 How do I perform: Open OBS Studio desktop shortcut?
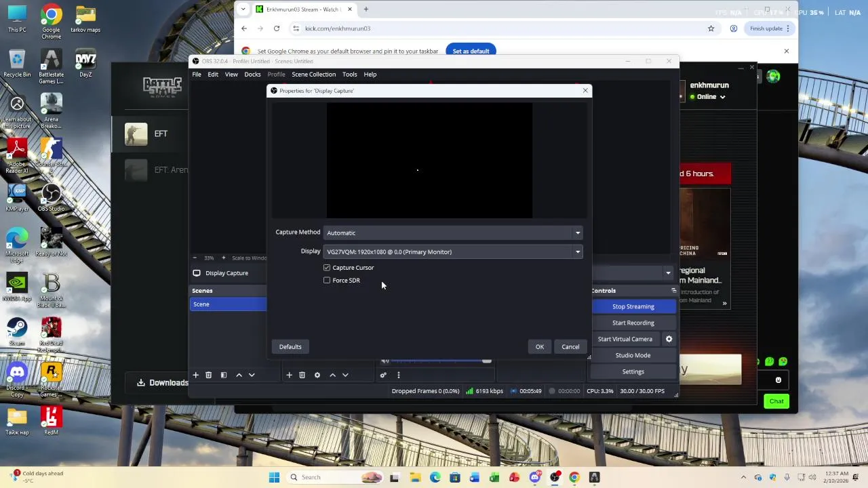pos(51,198)
